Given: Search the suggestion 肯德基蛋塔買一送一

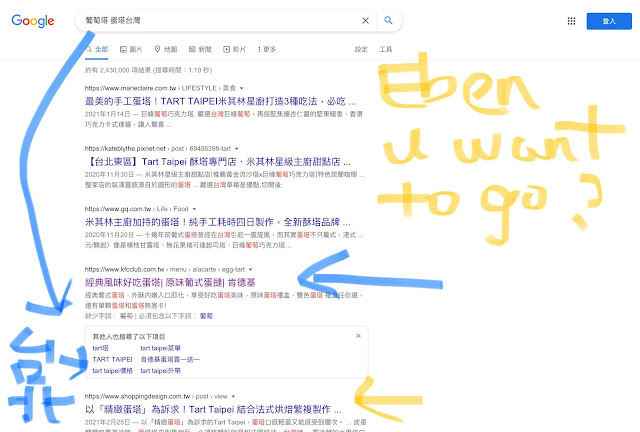Looking at the screenshot, I should point(170,359).
